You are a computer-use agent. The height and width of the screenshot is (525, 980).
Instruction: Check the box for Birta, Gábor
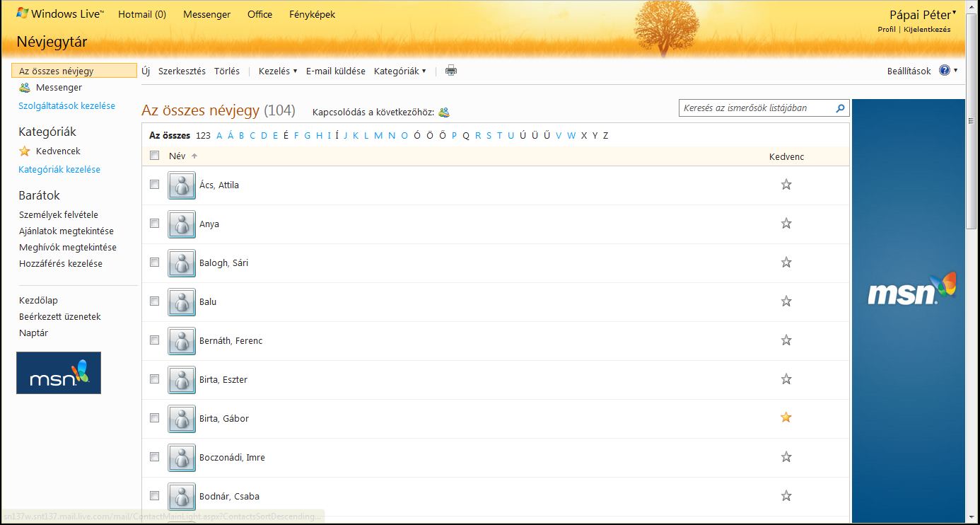coord(155,417)
